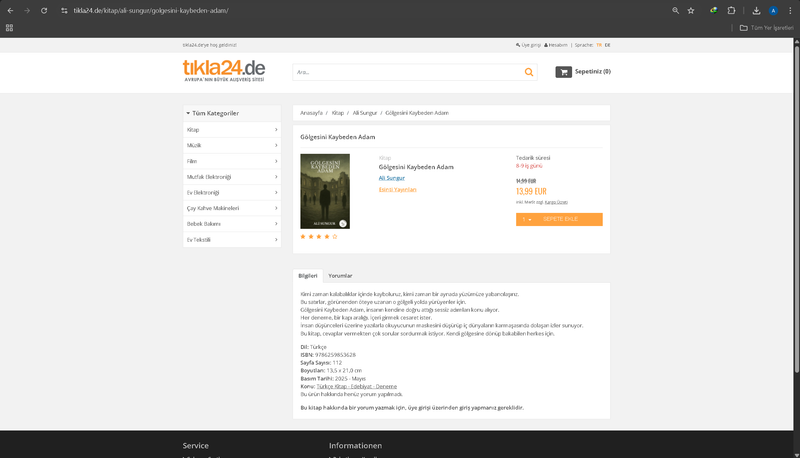
Task: Open the browser extensions puzzle icon
Action: point(732,10)
